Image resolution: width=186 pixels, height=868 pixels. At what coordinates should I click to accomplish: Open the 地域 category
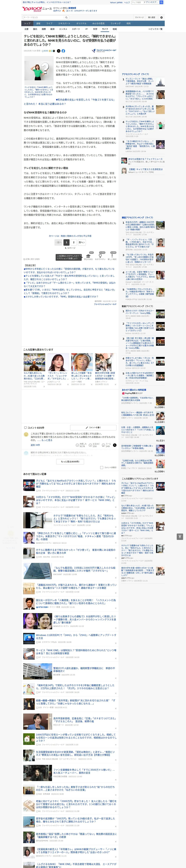click(114, 29)
